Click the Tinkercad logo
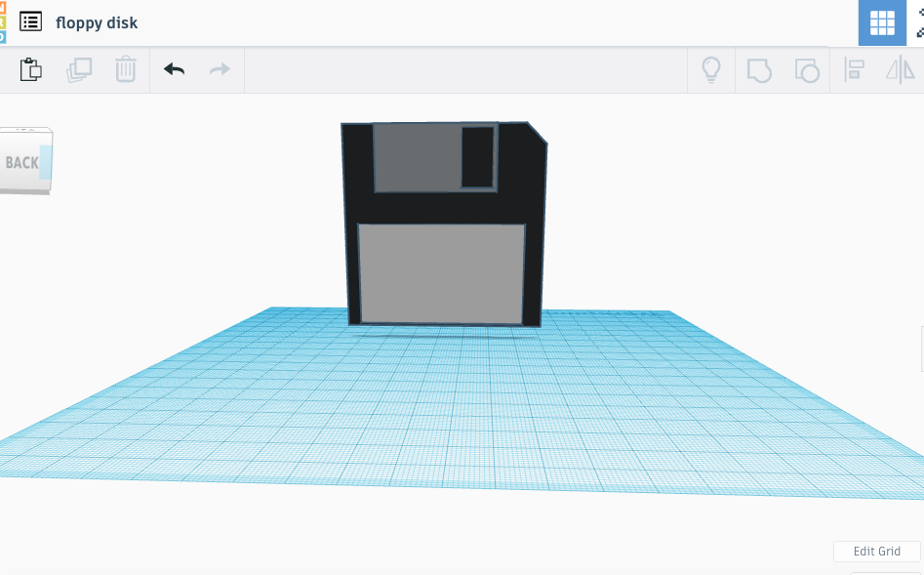 pyautogui.click(x=3, y=21)
